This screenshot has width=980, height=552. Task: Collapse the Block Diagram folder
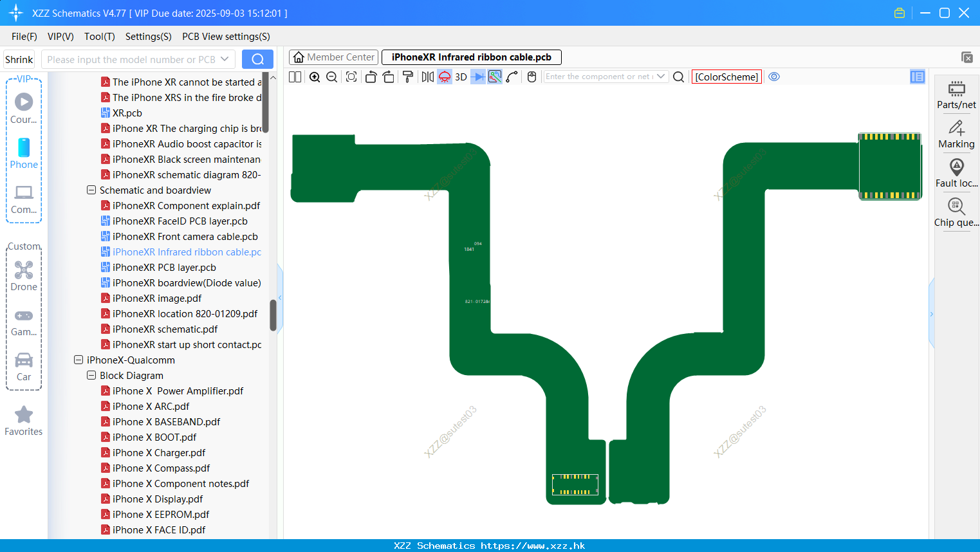coord(91,375)
